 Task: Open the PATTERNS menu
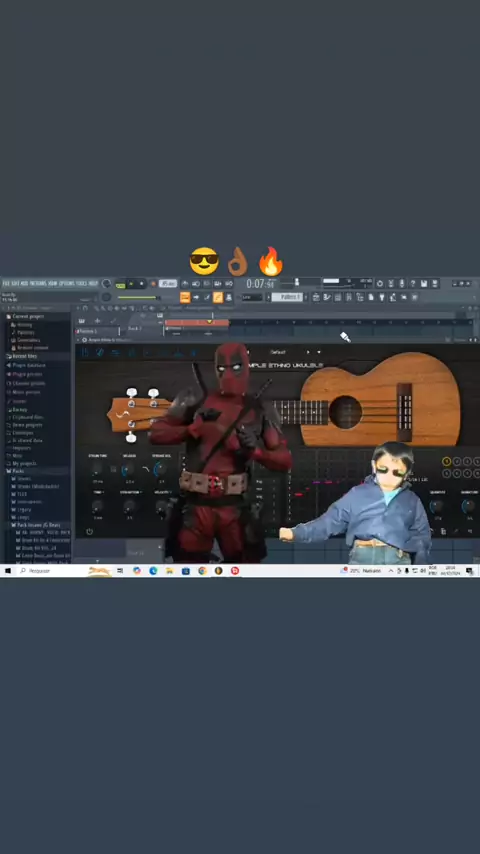click(38, 283)
